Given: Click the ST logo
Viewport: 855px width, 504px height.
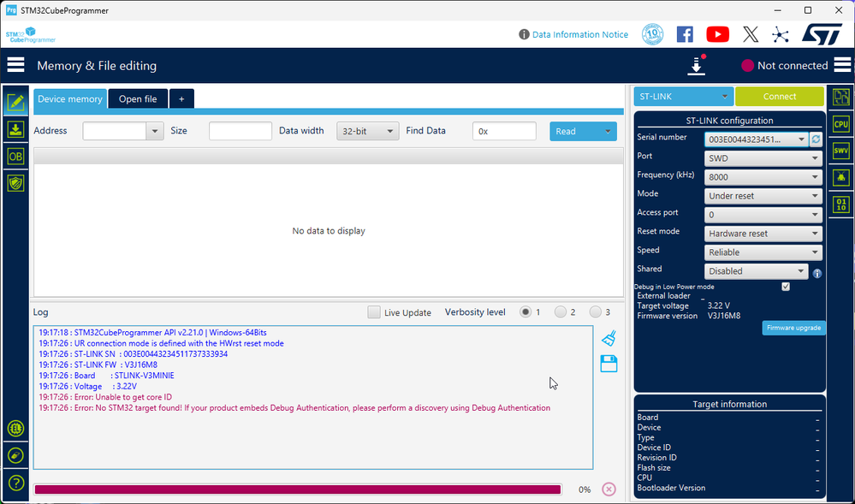Looking at the screenshot, I should click(x=822, y=34).
